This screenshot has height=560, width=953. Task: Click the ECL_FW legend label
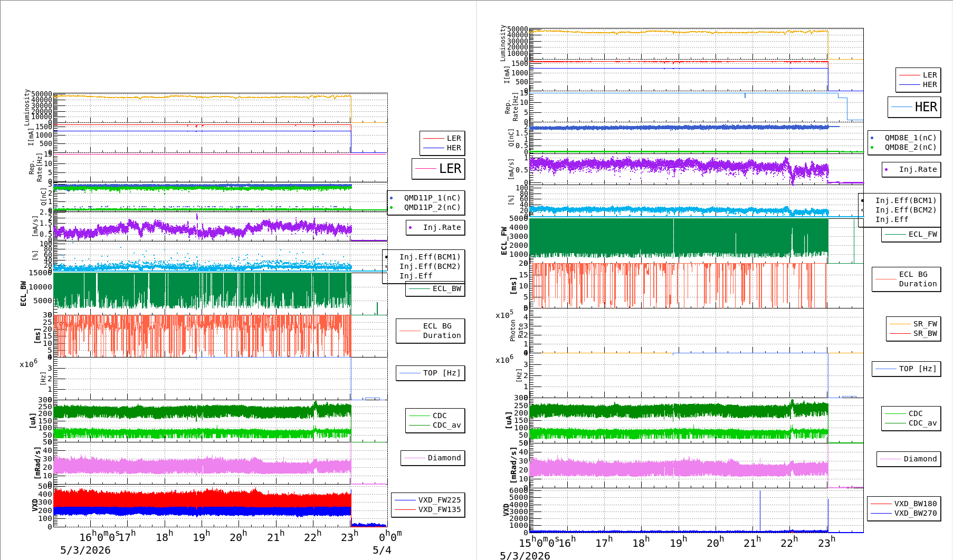(922, 234)
